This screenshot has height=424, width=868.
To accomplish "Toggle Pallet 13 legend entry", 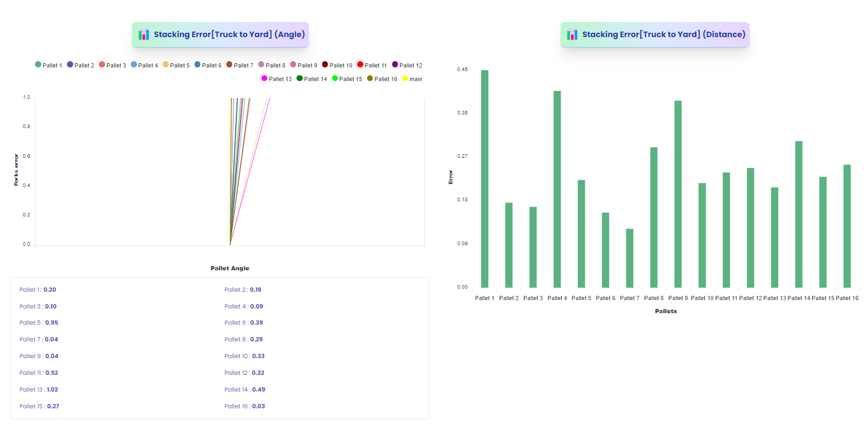I will [x=277, y=79].
